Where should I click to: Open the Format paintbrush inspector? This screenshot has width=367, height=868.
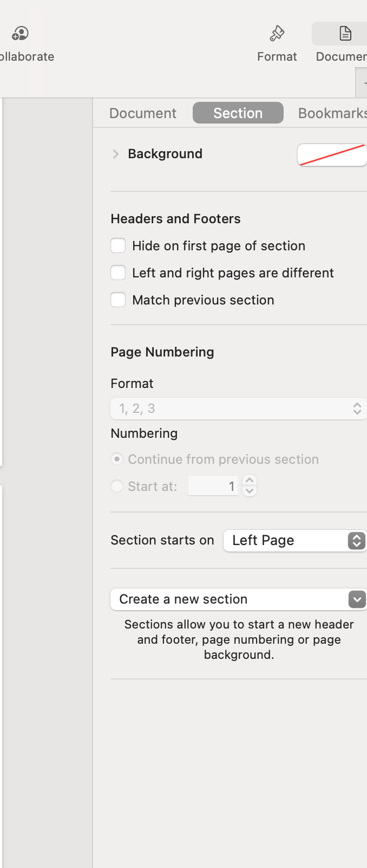click(277, 34)
